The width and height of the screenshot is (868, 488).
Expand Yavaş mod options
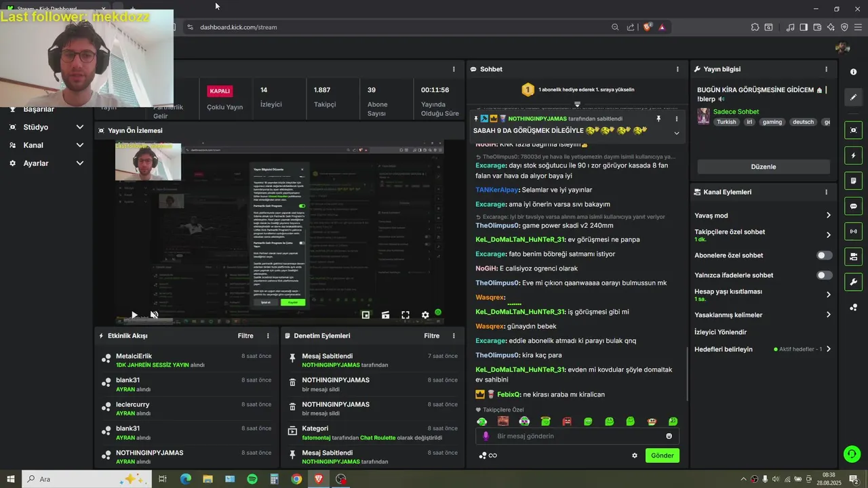828,216
